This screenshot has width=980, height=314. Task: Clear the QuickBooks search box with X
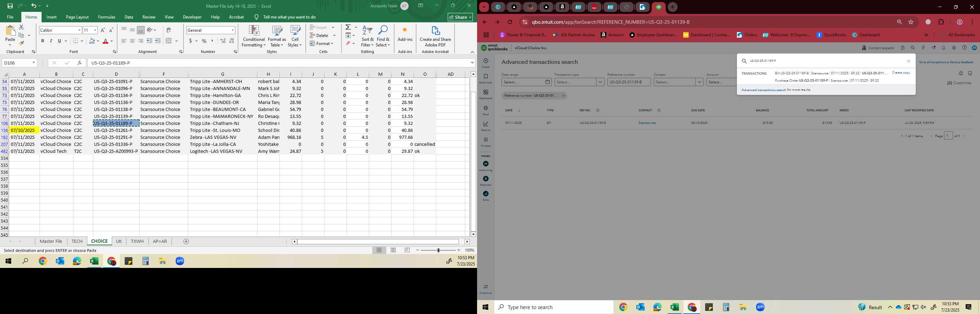click(x=909, y=61)
